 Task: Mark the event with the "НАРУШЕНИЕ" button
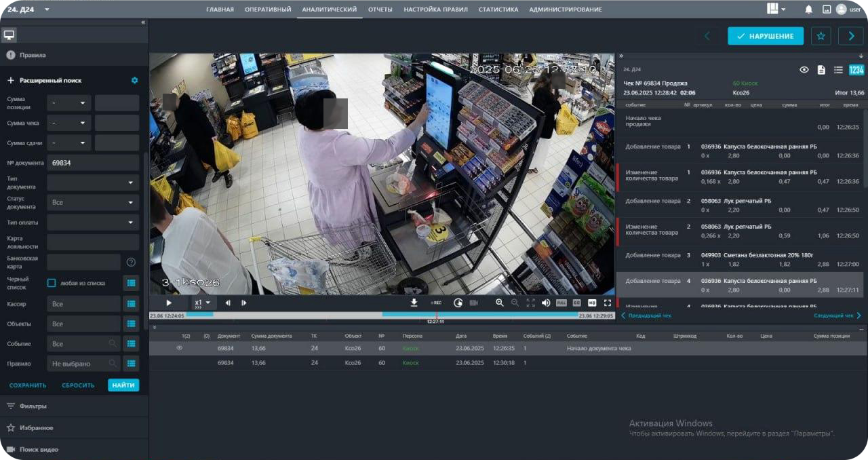coord(765,36)
